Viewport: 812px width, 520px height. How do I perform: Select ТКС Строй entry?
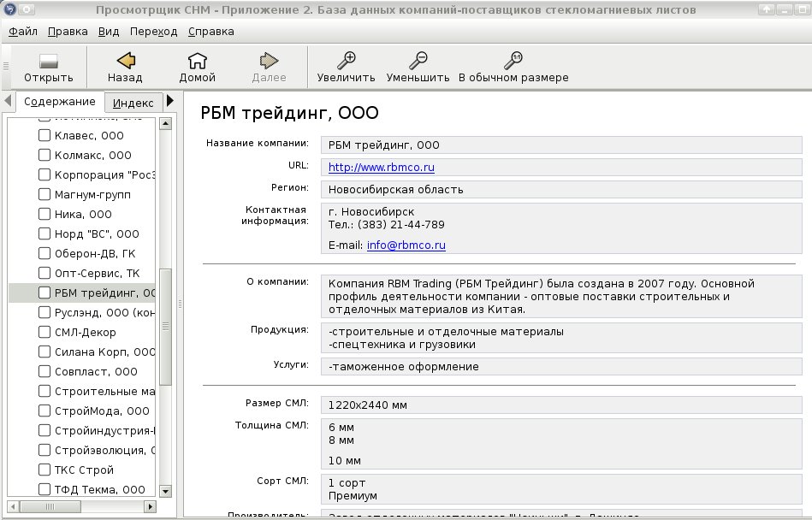[x=84, y=470]
